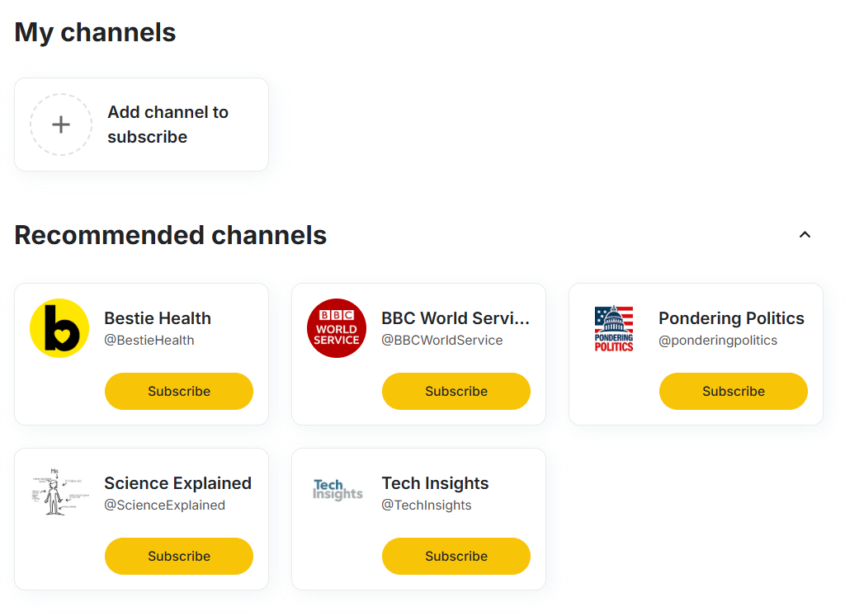Click the Pondering Politics channel name
The height and width of the screenshot is (616, 845).
pyautogui.click(x=731, y=318)
